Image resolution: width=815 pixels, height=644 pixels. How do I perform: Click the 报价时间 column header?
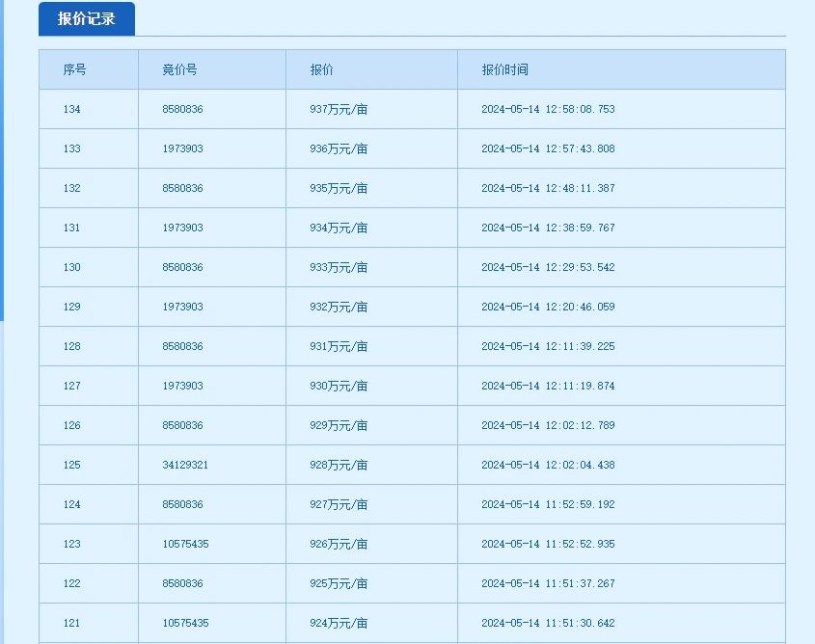coord(504,69)
